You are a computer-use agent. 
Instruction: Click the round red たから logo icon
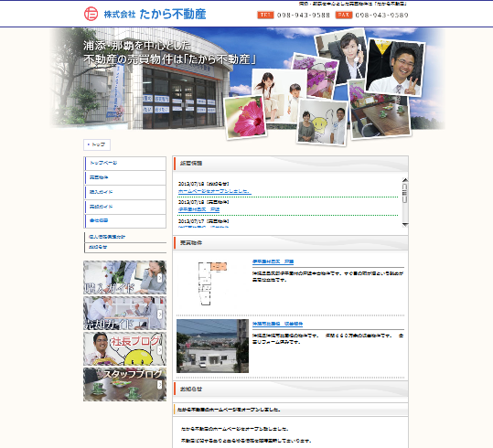pyautogui.click(x=91, y=14)
